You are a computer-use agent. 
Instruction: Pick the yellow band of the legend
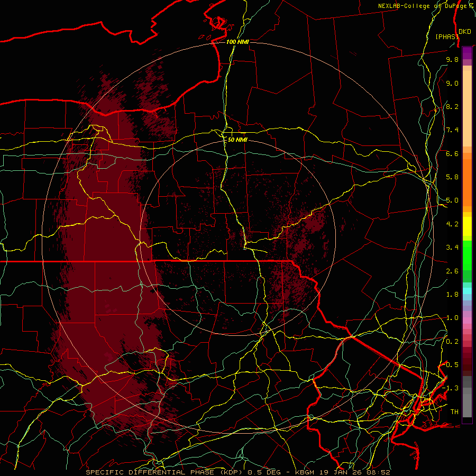467,226
